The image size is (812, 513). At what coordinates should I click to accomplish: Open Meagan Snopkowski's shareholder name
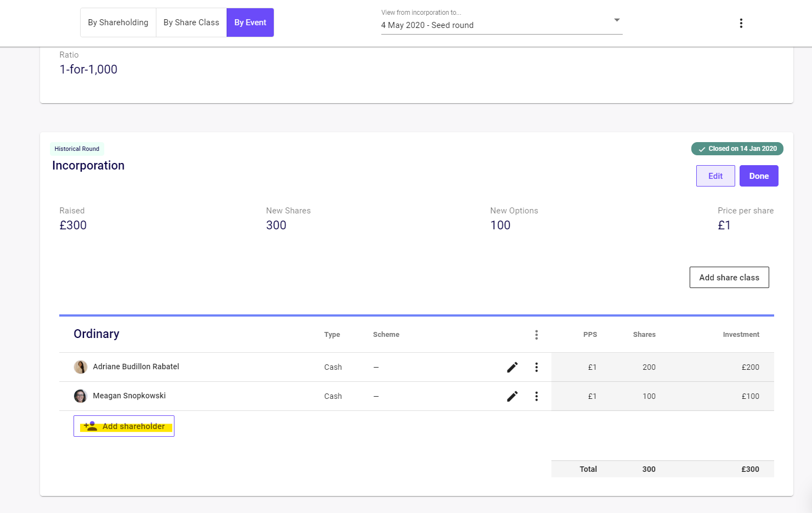click(x=129, y=396)
